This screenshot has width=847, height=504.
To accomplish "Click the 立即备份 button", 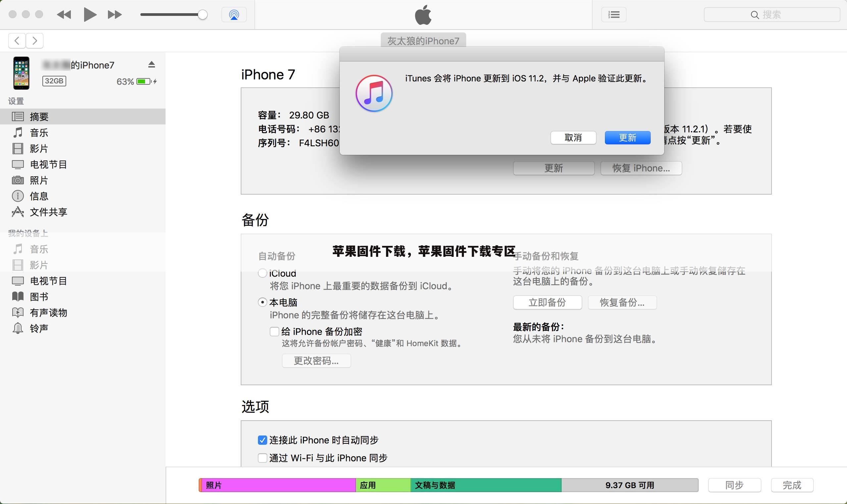I will (547, 302).
